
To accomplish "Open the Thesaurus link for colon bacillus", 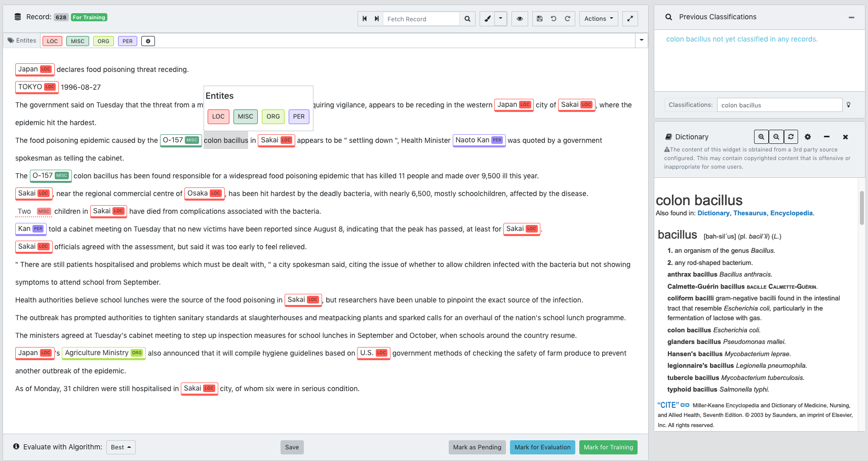I will [x=749, y=213].
